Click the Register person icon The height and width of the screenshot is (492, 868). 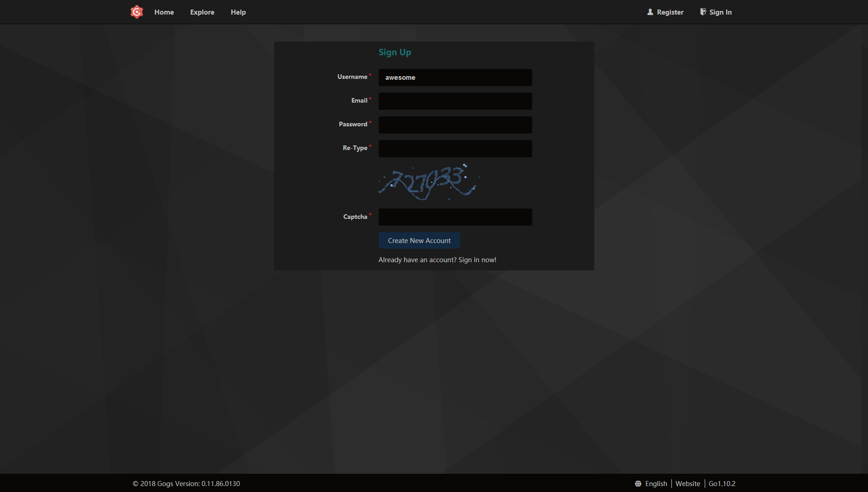pyautogui.click(x=650, y=12)
